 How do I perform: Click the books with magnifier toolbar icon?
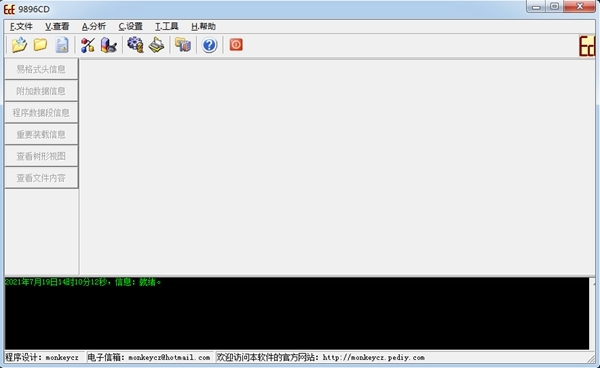click(109, 45)
